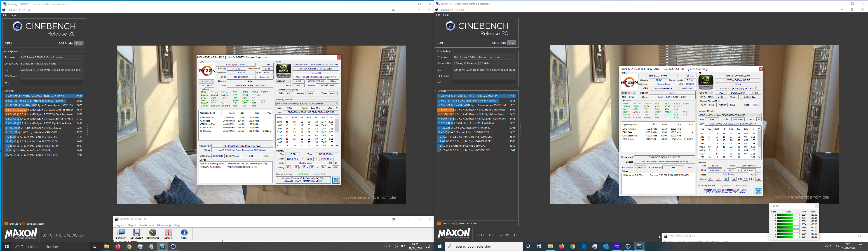This screenshot has width=868, height=251.
Task: Select the ranking row scoring 3472
Action: coord(476,114)
